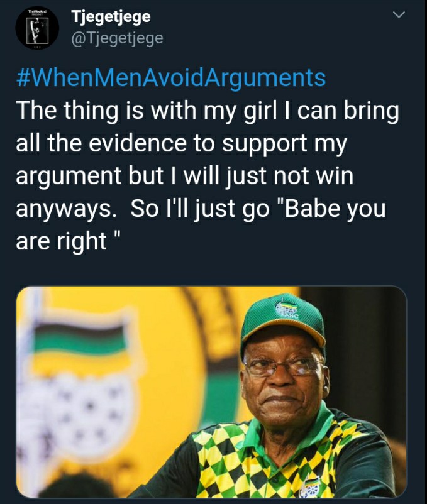Click the phrase "support my" in tweet

coord(284,144)
